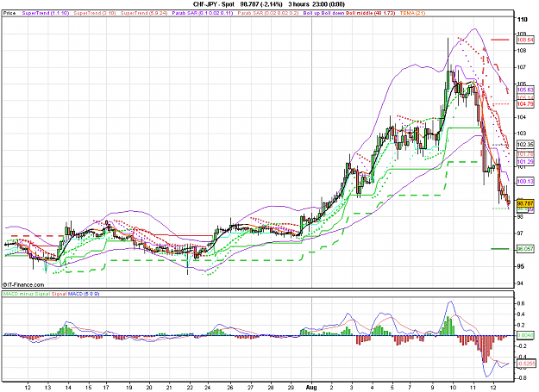Click the 'MACD minus Signal' legend label
This screenshot has height=392, width=539.
pos(27,294)
